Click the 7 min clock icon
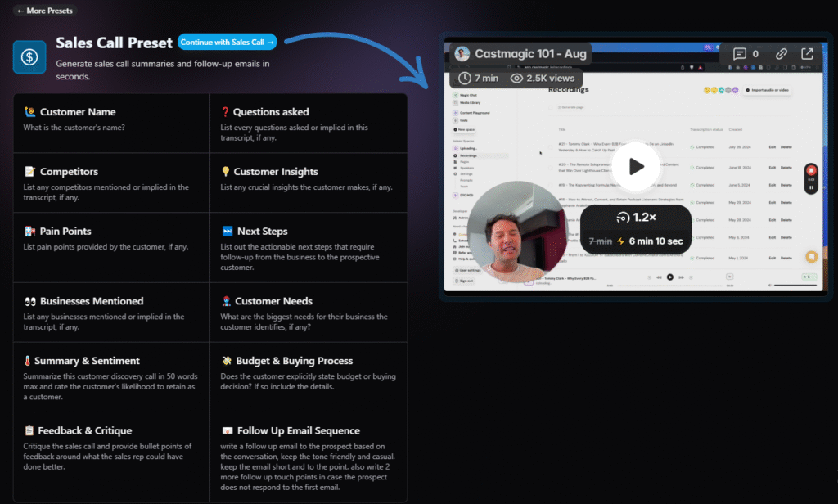 pos(465,79)
